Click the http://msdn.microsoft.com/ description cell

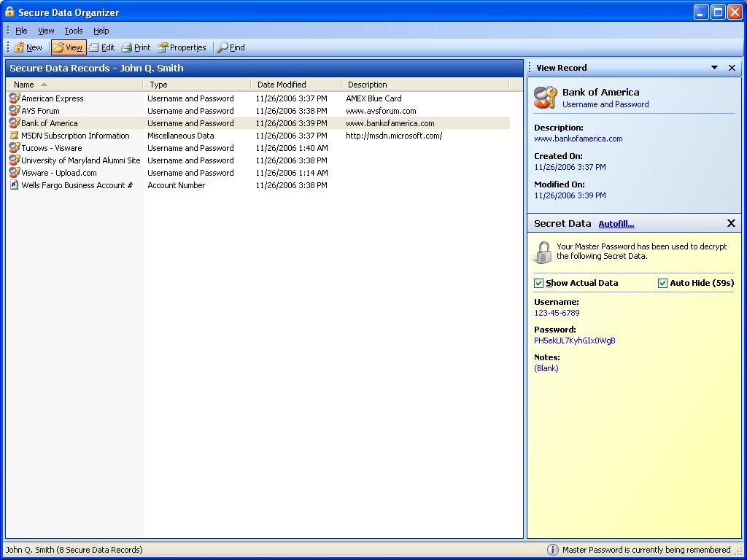tap(394, 135)
